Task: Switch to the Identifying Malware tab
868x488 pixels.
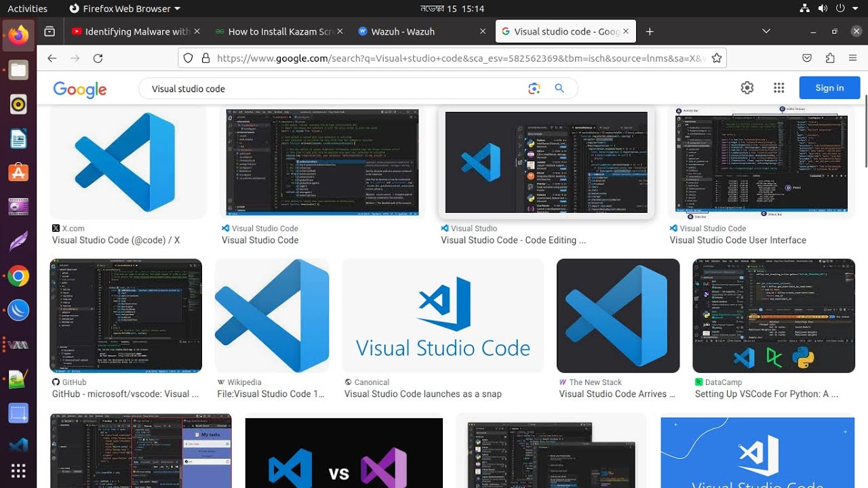Action: 136,31
